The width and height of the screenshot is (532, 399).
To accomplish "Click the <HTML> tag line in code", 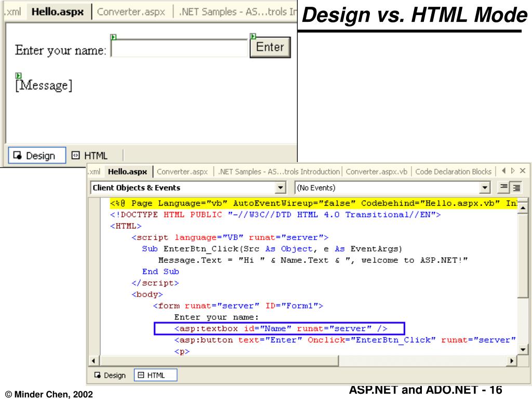I will pyautogui.click(x=126, y=227).
